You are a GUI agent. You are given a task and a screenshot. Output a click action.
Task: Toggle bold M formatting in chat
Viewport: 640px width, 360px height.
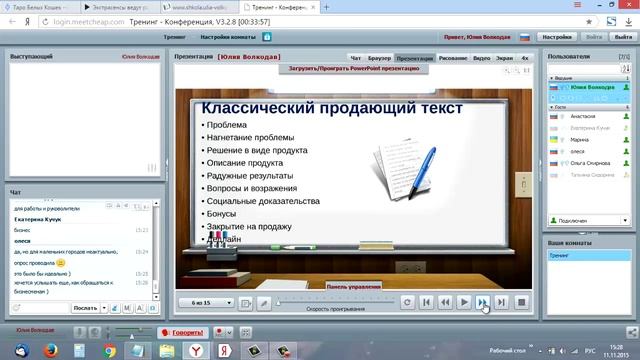coord(127,308)
